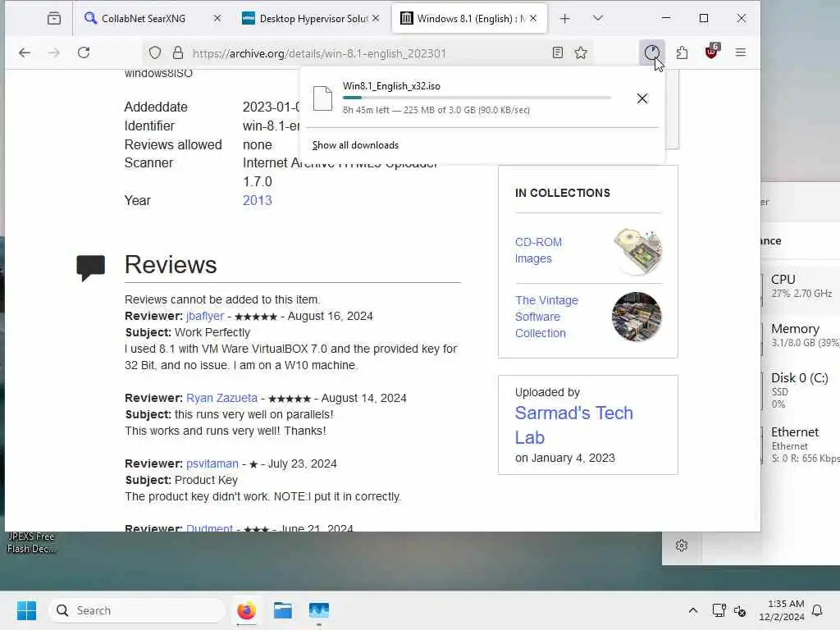Show all downloads in the panel
The height and width of the screenshot is (630, 840).
[x=355, y=145]
